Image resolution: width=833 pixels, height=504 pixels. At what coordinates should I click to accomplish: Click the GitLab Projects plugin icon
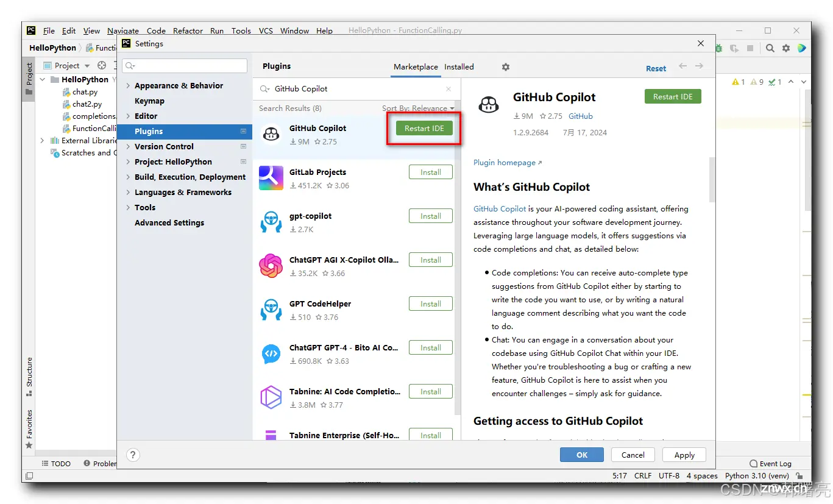271,178
